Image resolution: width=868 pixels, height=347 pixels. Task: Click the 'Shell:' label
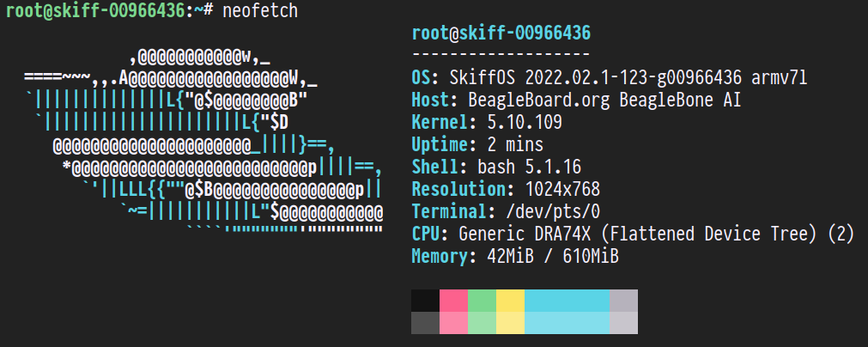point(440,167)
